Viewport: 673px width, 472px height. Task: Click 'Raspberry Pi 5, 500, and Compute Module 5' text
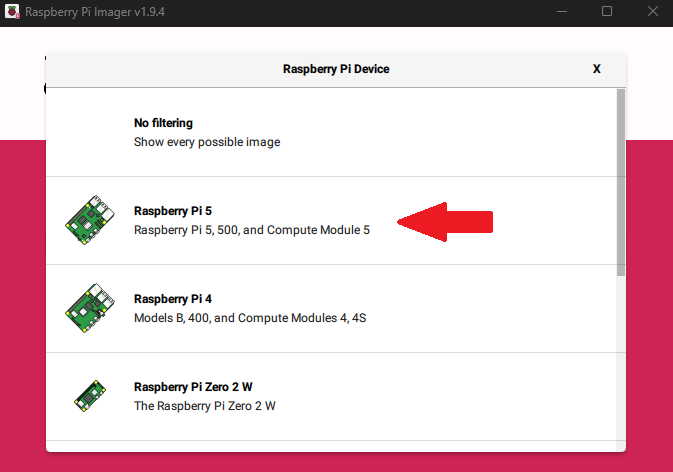pyautogui.click(x=252, y=230)
